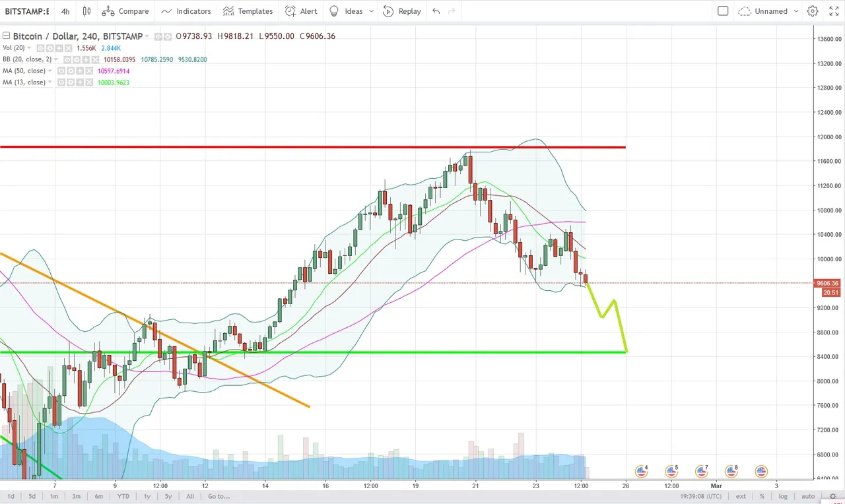Expand the MA (50, close) dropdown
845x504 pixels.
coord(50,71)
